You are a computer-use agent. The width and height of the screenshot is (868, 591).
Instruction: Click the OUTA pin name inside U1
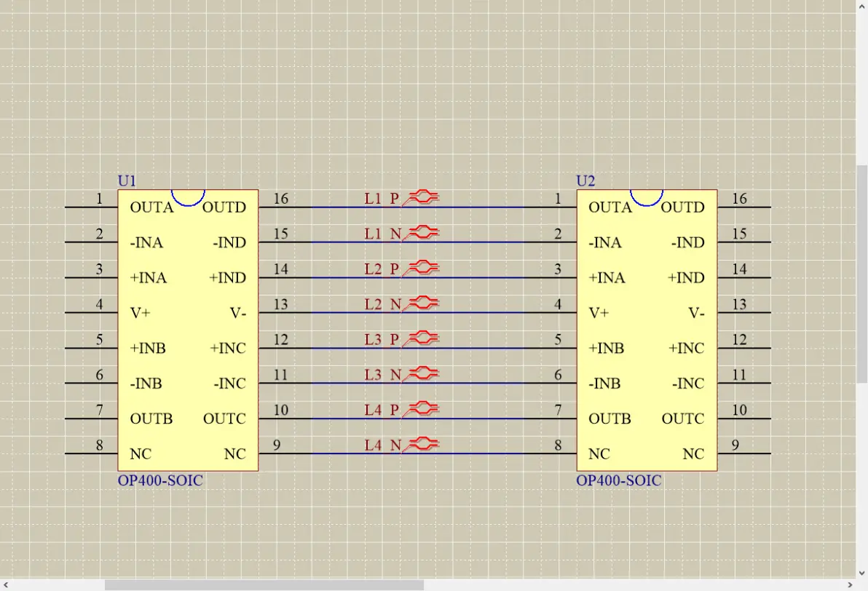click(151, 207)
